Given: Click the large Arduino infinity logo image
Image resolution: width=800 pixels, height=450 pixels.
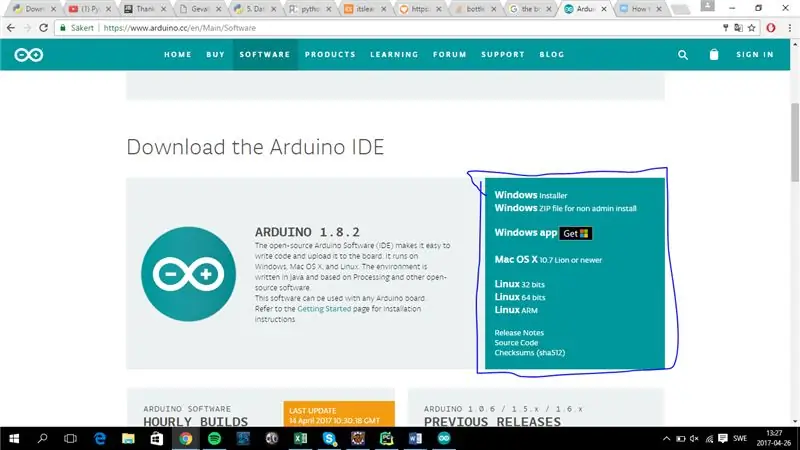Looking at the screenshot, I should tap(189, 274).
